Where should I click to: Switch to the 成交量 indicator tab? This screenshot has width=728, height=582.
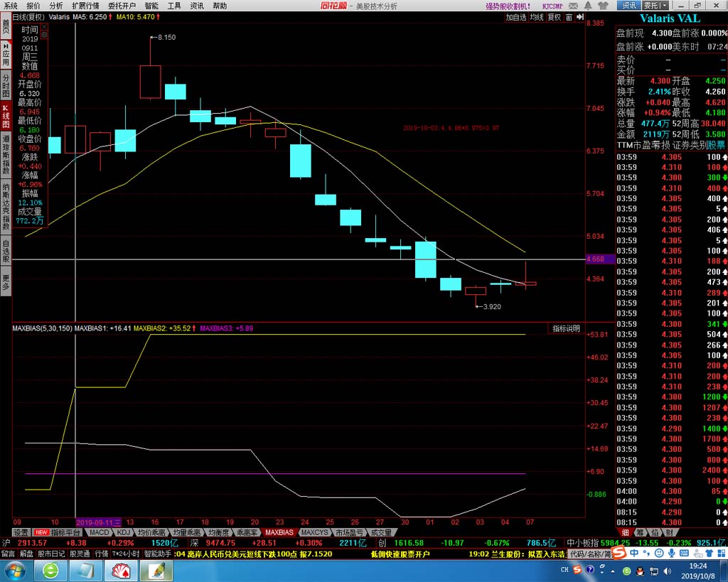coord(381,532)
